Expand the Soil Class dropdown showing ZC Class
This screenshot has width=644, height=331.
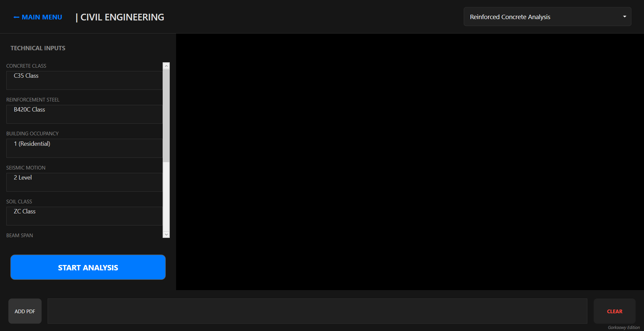pyautogui.click(x=84, y=216)
